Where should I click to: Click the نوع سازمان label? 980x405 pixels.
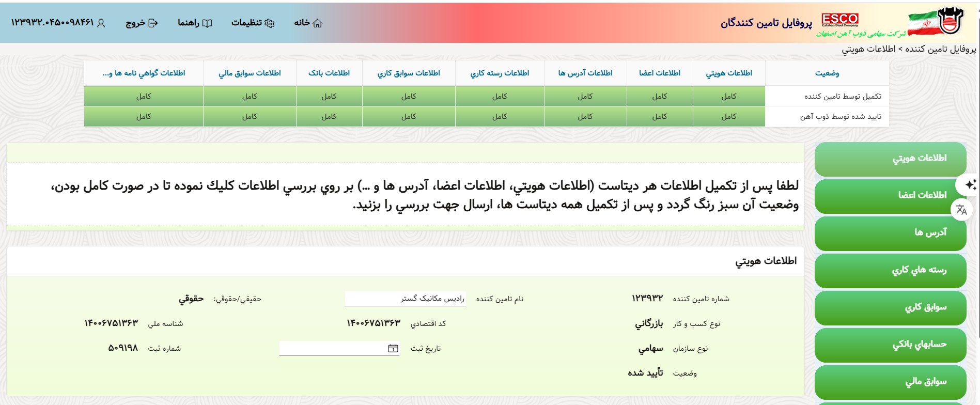[690, 349]
